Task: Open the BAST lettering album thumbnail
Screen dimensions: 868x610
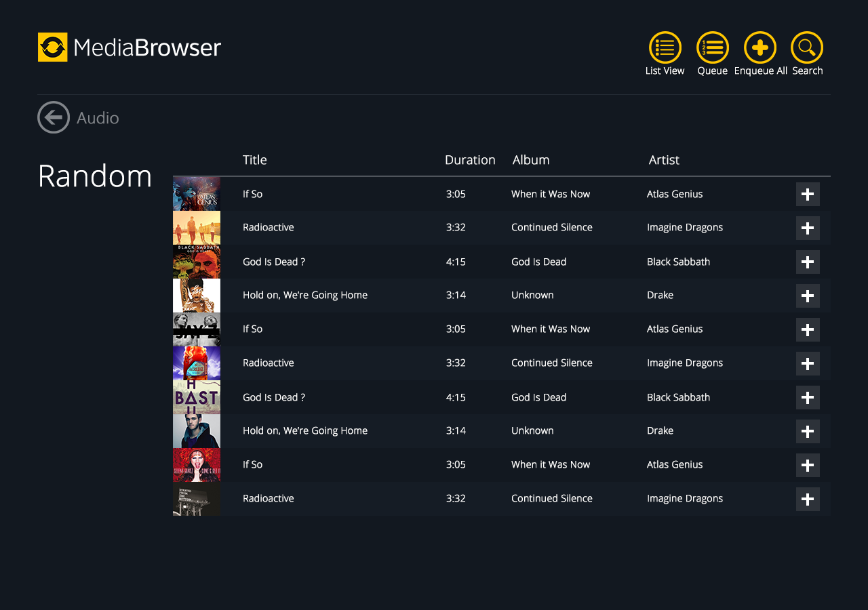Action: [x=197, y=397]
